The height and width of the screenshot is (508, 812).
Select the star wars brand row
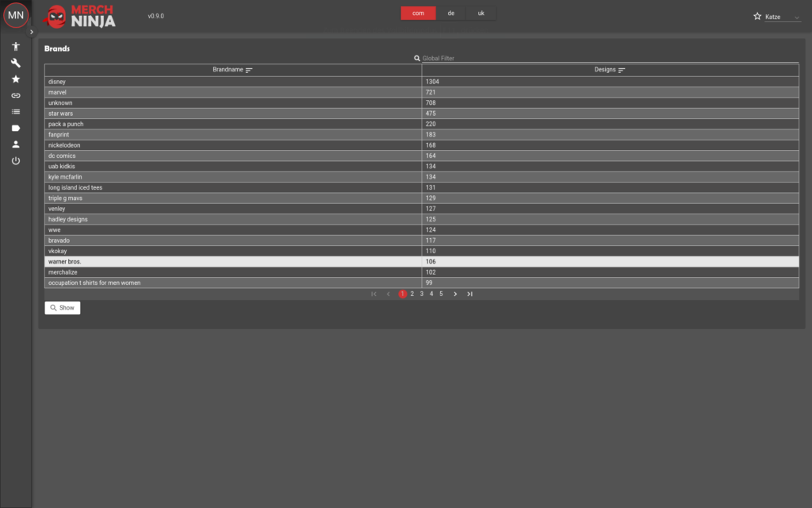[x=422, y=114]
